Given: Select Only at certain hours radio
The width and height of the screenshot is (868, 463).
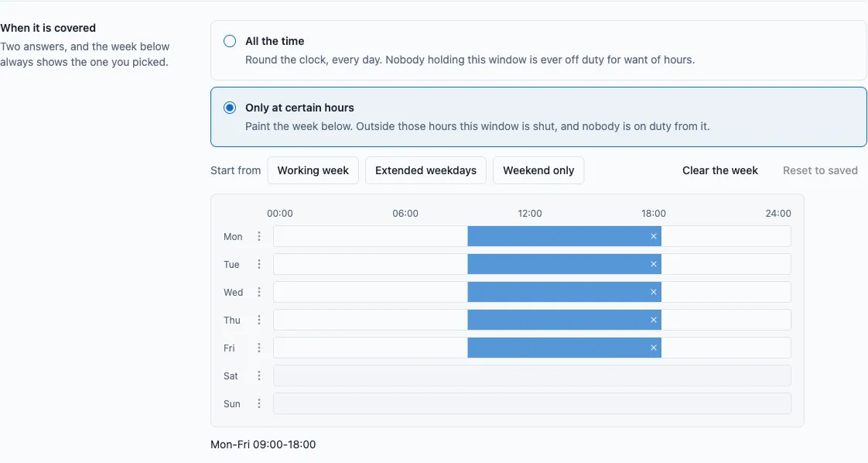Looking at the screenshot, I should point(230,108).
